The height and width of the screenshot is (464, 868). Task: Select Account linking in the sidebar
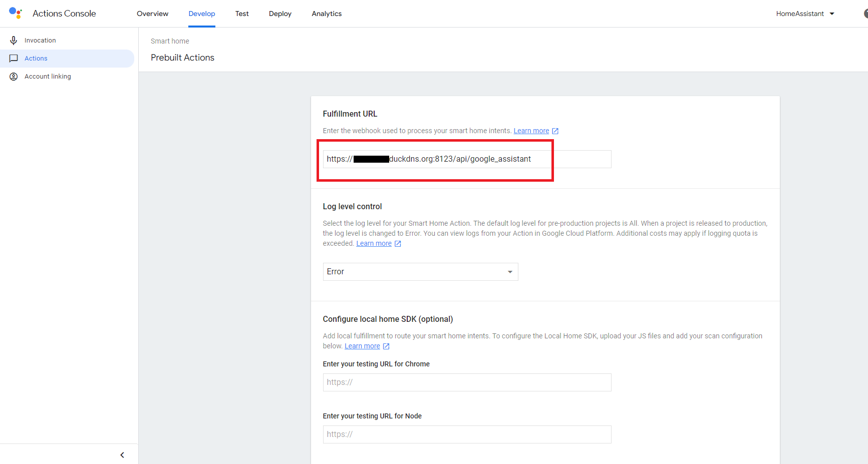tap(48, 77)
